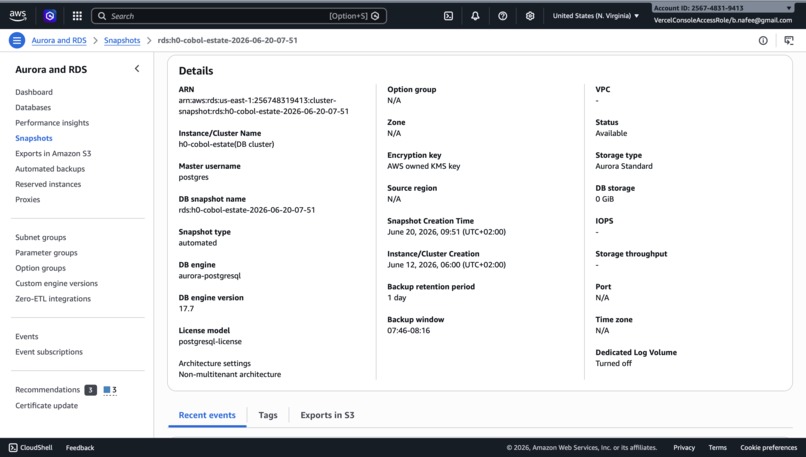
Task: Click the info circle icon
Action: tap(763, 41)
